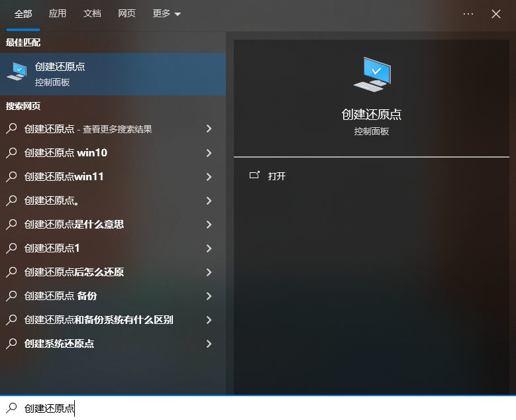Expand arrow for 创建还原点和备份系统有什么区别
This screenshot has height=420, width=516.
(x=209, y=320)
